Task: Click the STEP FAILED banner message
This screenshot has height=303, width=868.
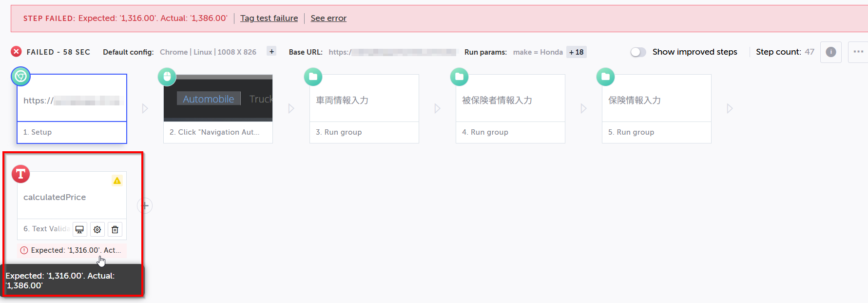Action: click(x=125, y=18)
